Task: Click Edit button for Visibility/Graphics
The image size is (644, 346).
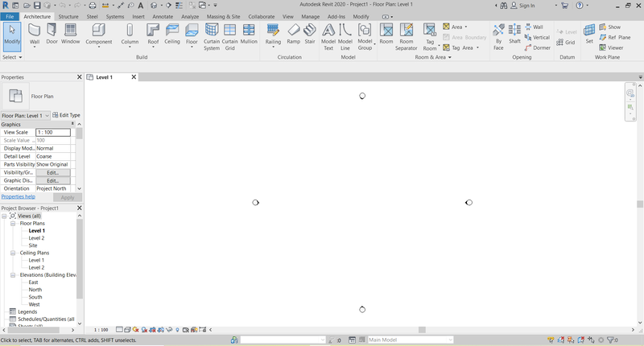Action: coord(52,172)
